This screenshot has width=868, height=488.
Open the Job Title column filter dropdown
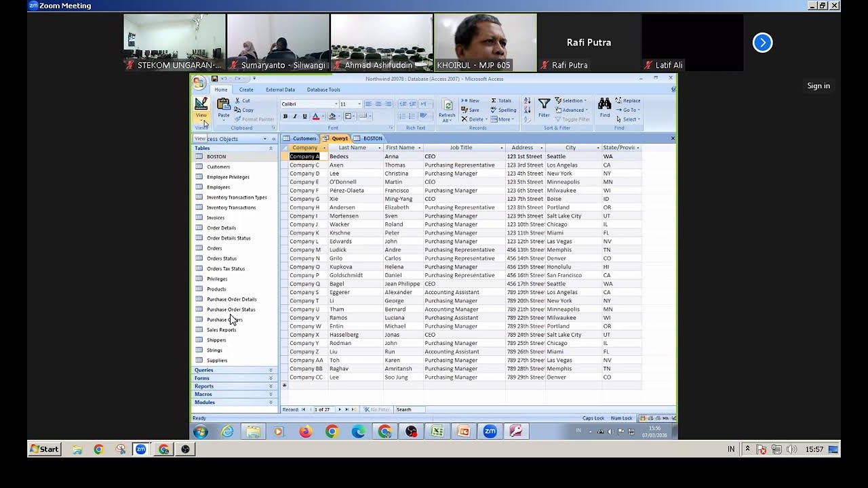click(x=502, y=148)
